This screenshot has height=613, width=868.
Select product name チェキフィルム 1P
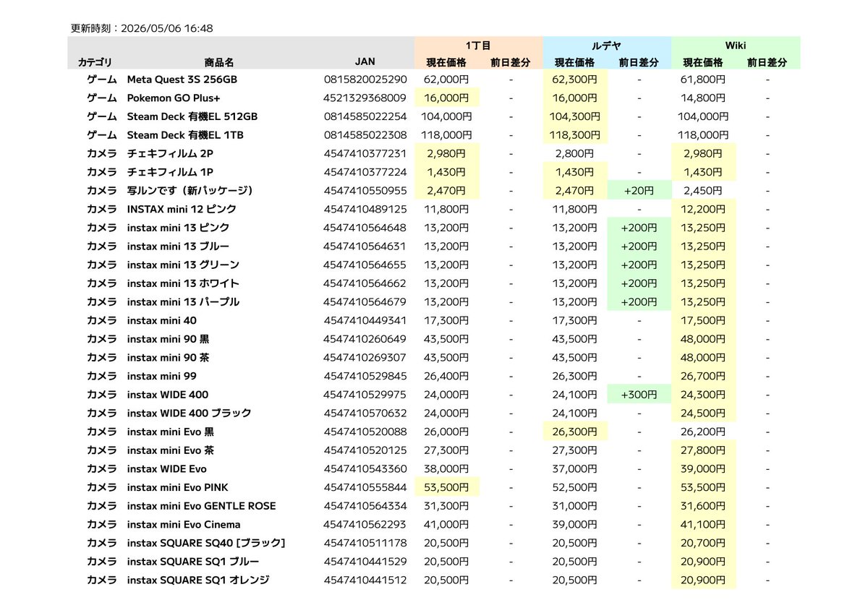170,172
